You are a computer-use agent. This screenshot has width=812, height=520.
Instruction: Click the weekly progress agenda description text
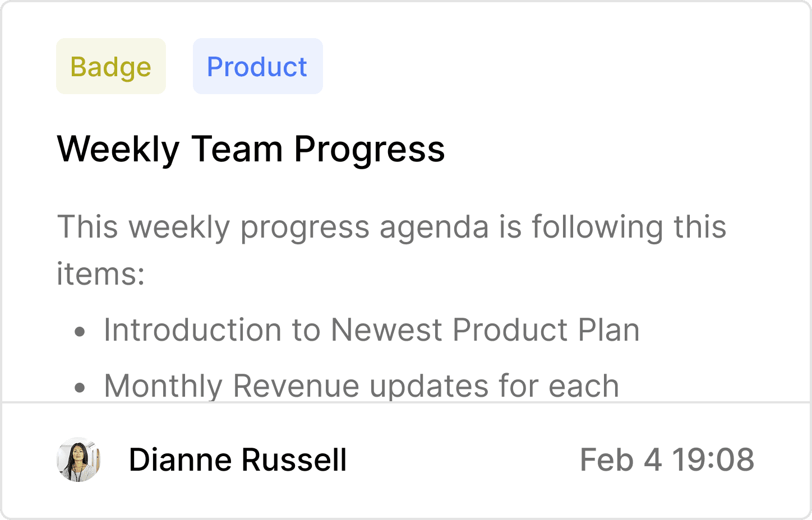click(x=392, y=250)
